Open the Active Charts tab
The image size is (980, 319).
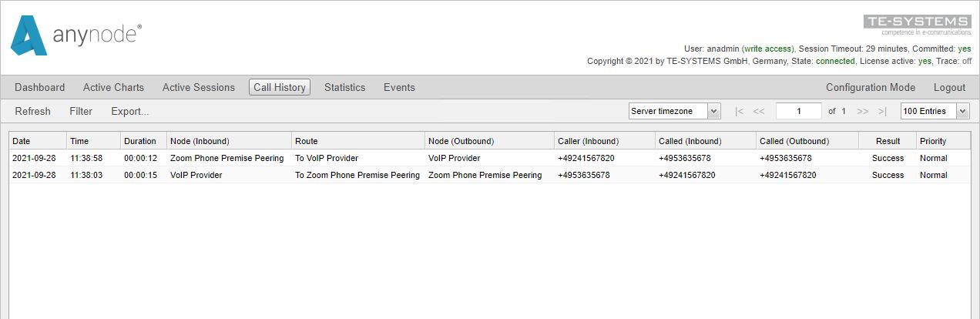coord(113,88)
